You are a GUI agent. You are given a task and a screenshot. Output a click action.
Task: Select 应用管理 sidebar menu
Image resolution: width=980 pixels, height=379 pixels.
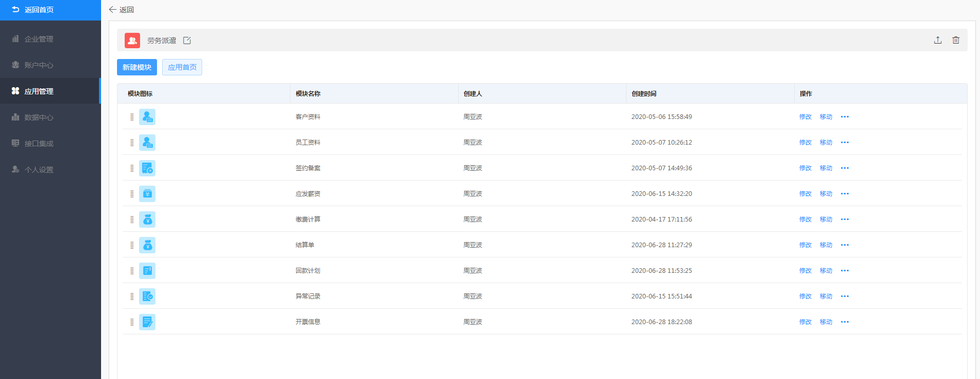click(x=50, y=91)
